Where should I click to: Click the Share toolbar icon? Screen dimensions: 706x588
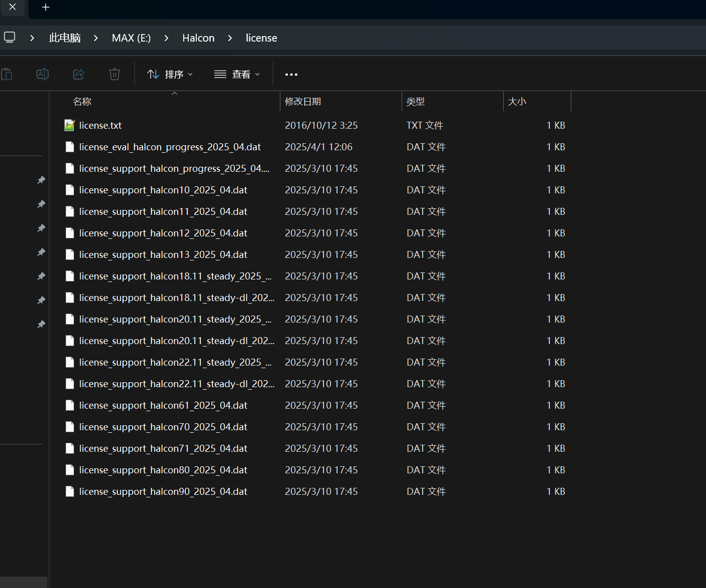[x=79, y=75]
